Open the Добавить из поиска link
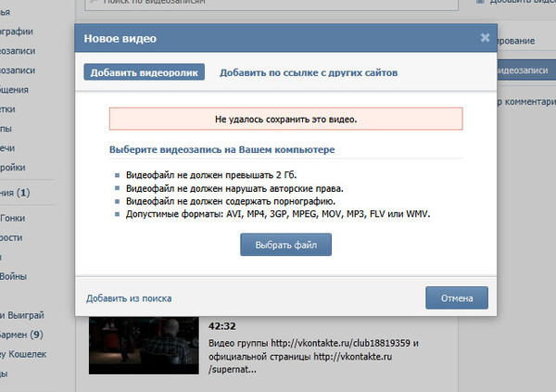Image resolution: width=556 pixels, height=392 pixels. 129,298
